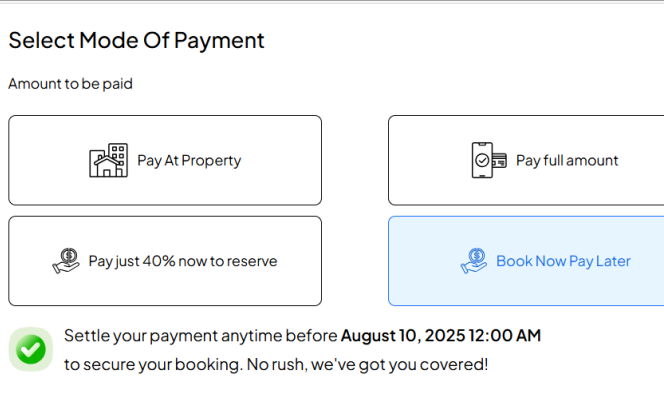The width and height of the screenshot is (664, 416).
Task: Click the Book Now Pay Later text
Action: (563, 261)
